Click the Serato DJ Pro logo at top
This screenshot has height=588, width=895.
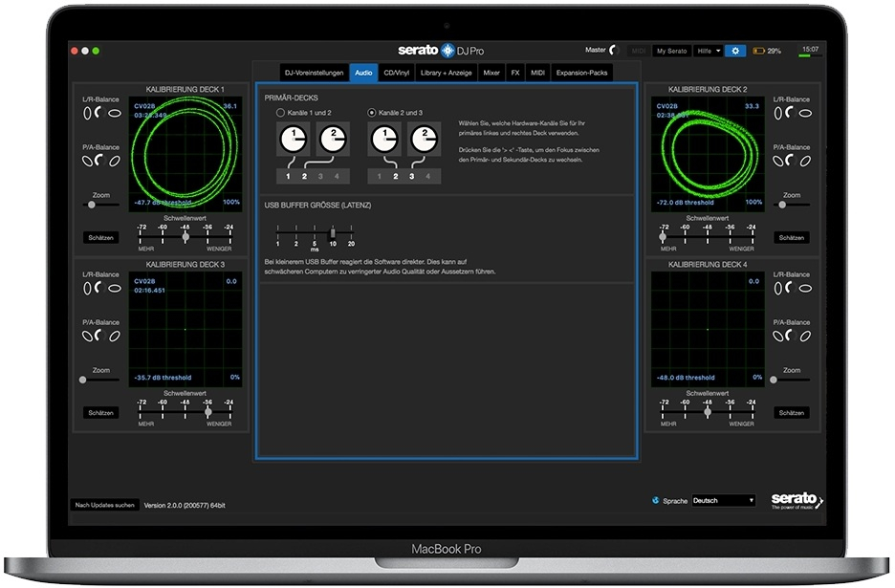[441, 51]
